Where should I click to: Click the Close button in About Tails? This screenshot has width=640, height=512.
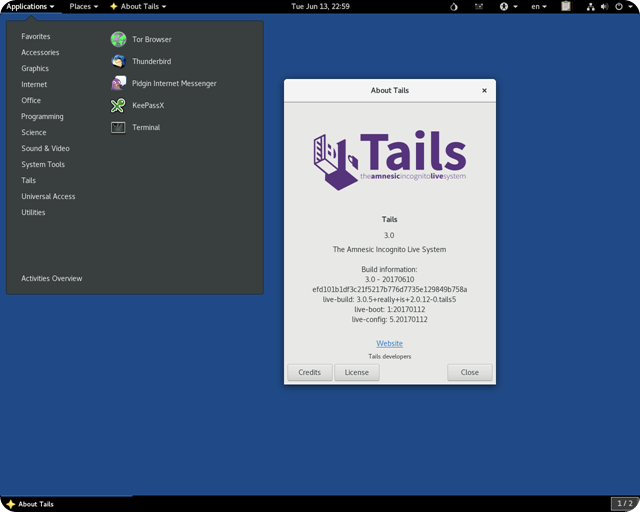470,372
